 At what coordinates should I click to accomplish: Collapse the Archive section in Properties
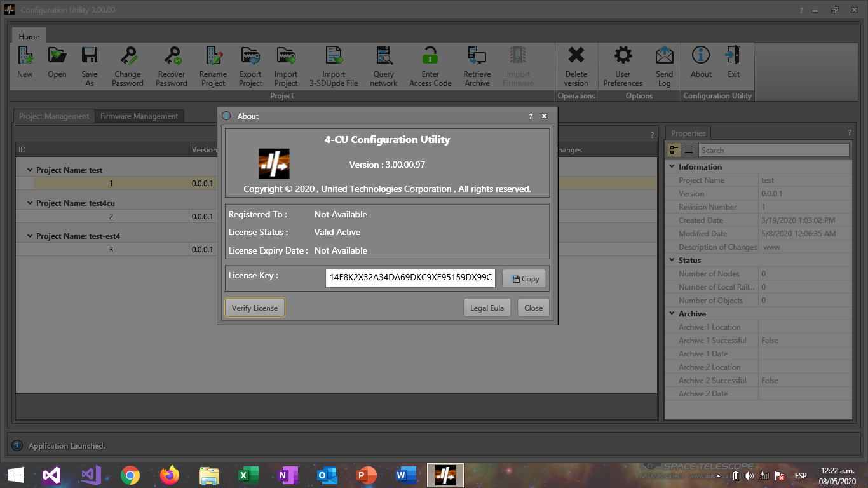click(x=672, y=314)
